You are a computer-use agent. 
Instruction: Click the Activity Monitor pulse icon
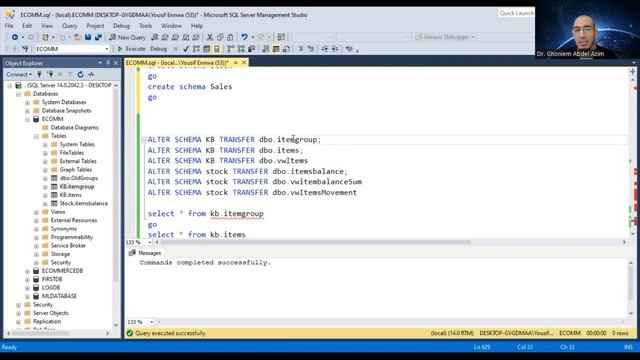click(91, 74)
